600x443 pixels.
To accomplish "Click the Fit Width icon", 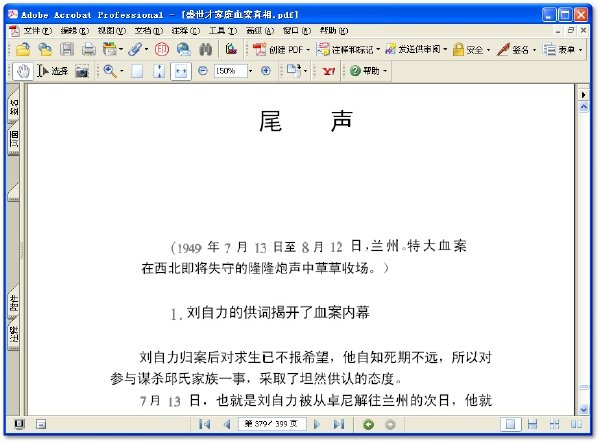I will click(x=181, y=71).
